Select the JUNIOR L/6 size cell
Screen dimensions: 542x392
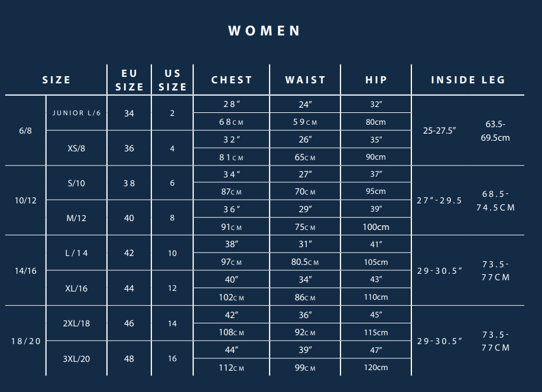pos(76,113)
